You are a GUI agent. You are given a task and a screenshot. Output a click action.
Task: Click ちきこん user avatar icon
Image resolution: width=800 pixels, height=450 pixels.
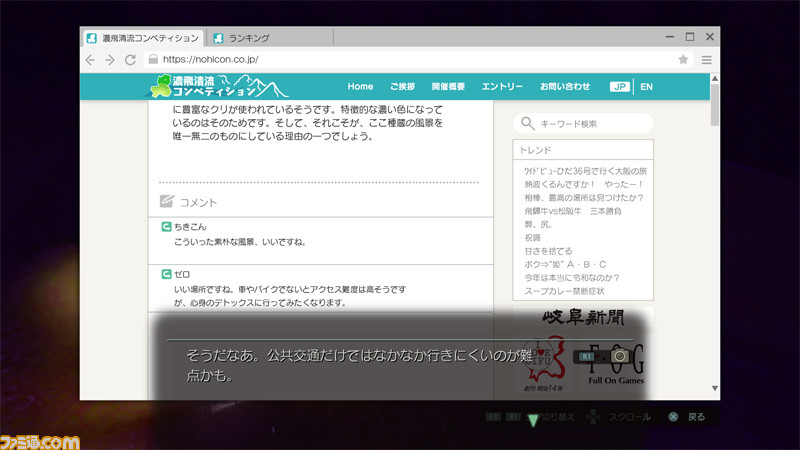166,227
